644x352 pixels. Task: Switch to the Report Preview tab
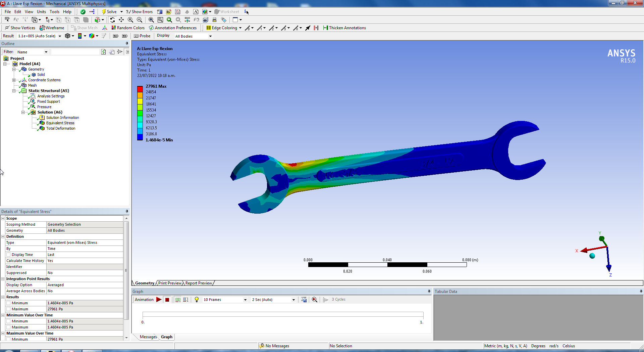click(x=199, y=283)
